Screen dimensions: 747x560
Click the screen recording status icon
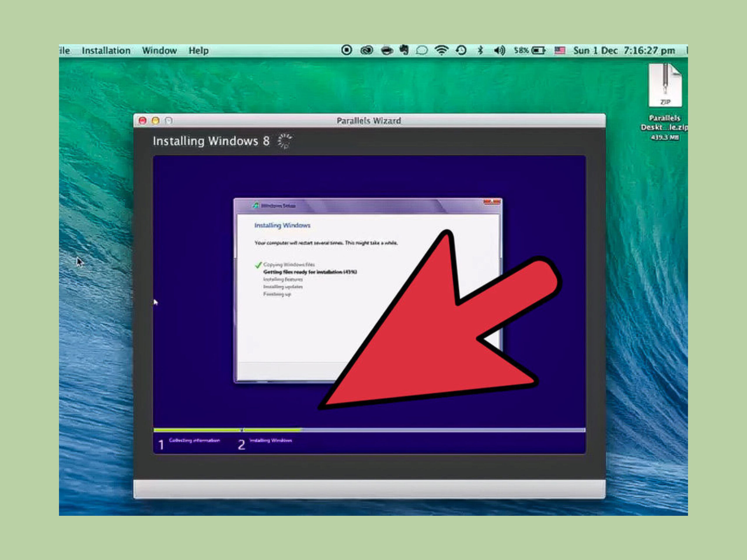(346, 50)
